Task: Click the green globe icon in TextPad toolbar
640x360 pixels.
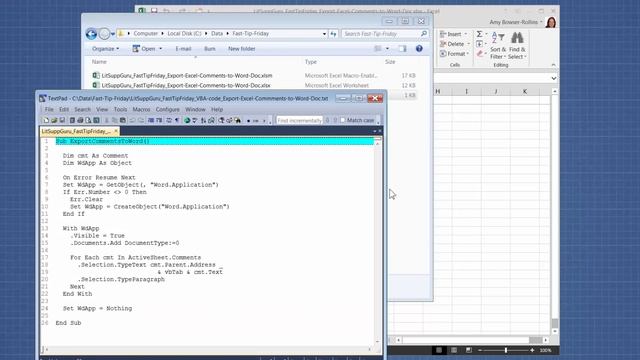Action: 187,120
